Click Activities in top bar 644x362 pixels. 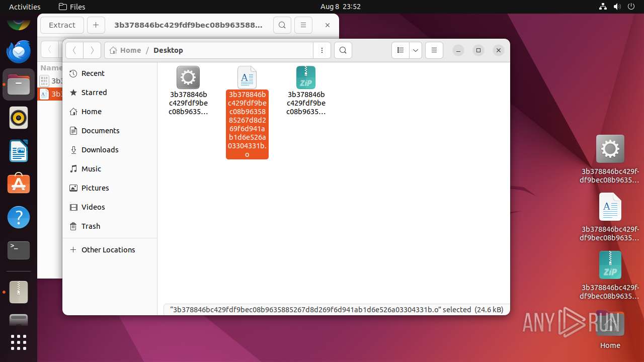[x=25, y=7]
